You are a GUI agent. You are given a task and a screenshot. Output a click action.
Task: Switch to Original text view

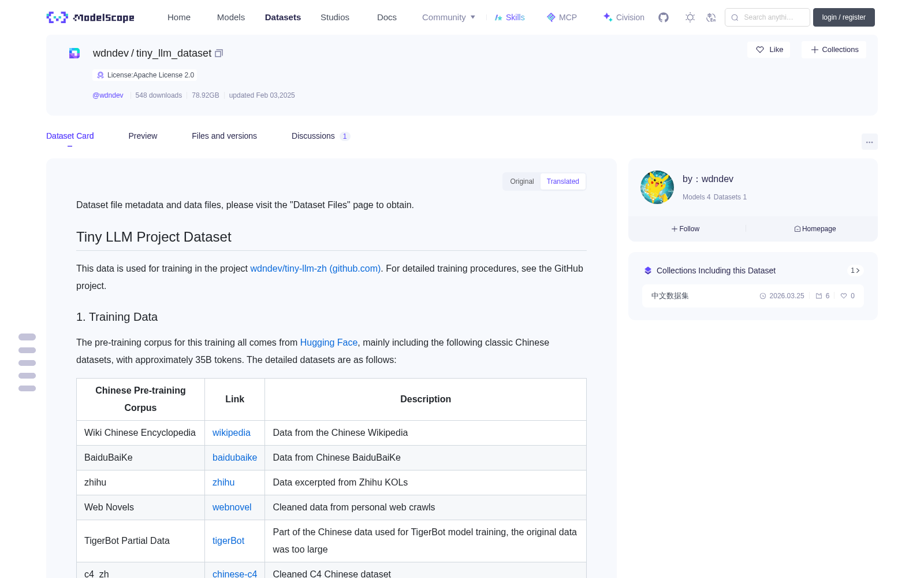click(522, 181)
